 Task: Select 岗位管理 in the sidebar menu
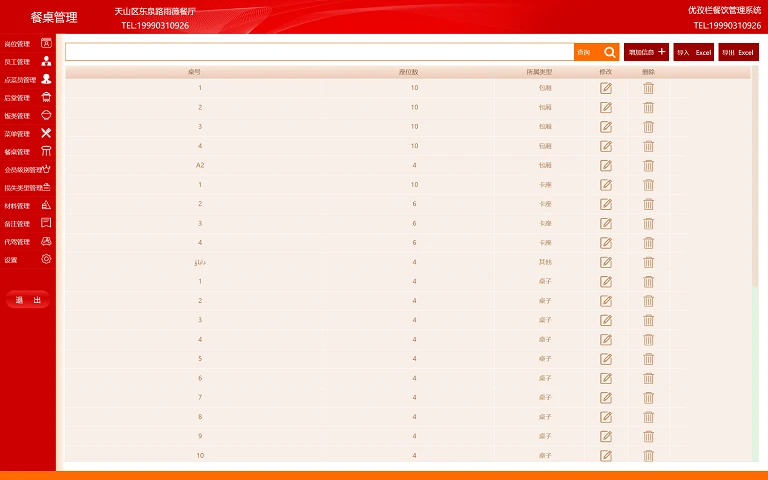pos(27,44)
